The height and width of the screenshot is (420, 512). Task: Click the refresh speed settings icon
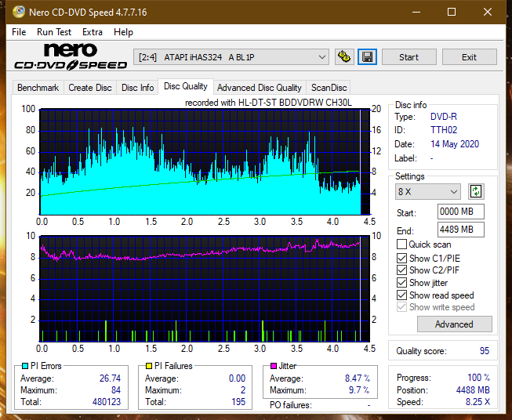(476, 191)
